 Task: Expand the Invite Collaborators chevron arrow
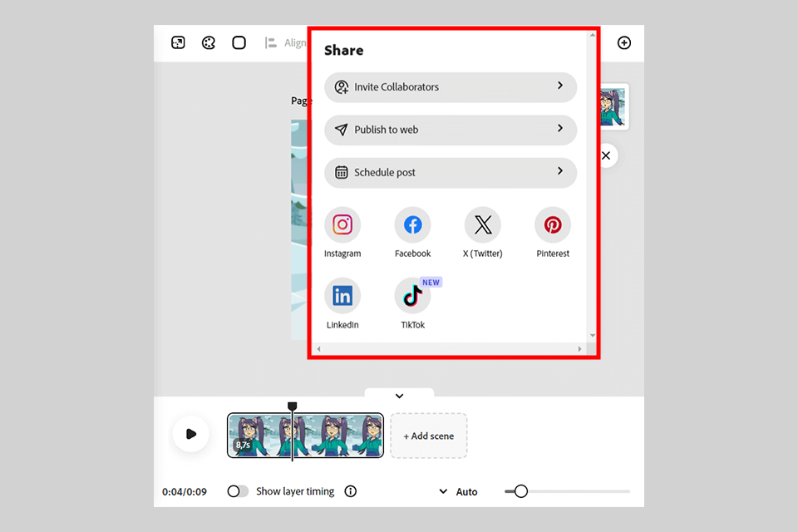click(559, 86)
